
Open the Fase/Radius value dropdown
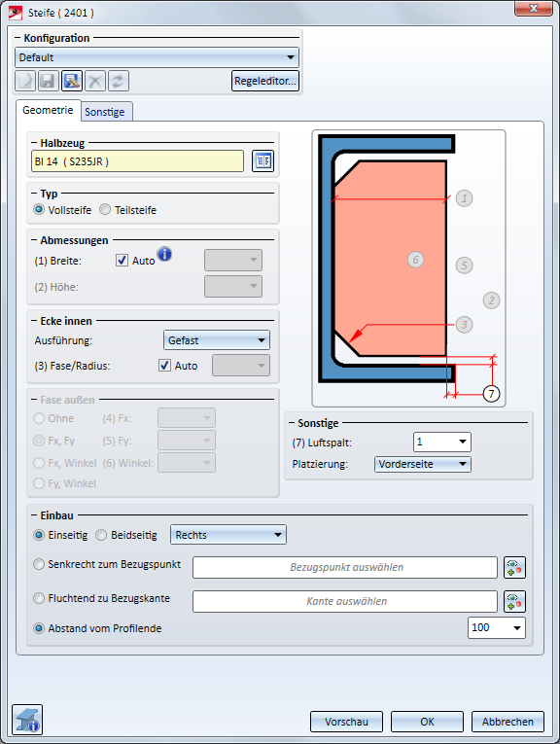coord(241,366)
